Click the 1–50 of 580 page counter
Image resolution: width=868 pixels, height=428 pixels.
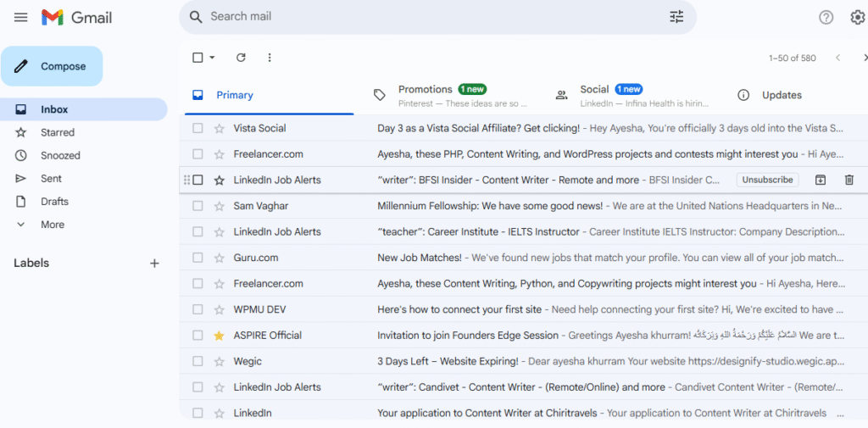[793, 58]
